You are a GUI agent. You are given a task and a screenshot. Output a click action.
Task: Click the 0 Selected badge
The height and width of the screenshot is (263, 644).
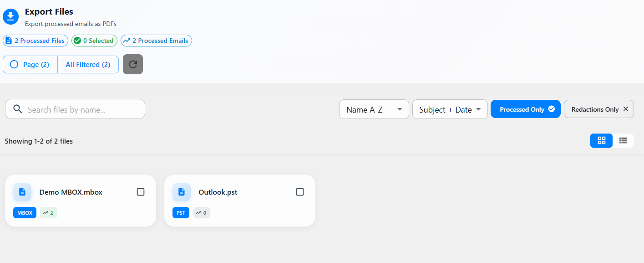(94, 41)
